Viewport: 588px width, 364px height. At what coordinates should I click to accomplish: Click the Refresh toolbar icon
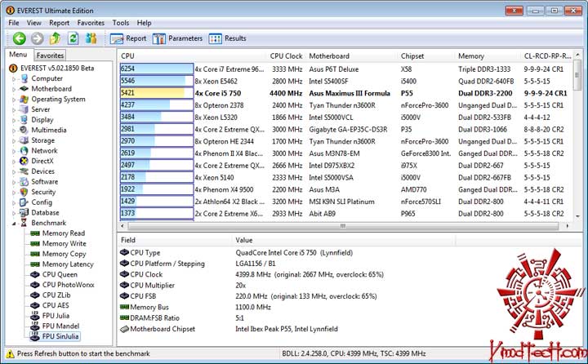(73, 38)
